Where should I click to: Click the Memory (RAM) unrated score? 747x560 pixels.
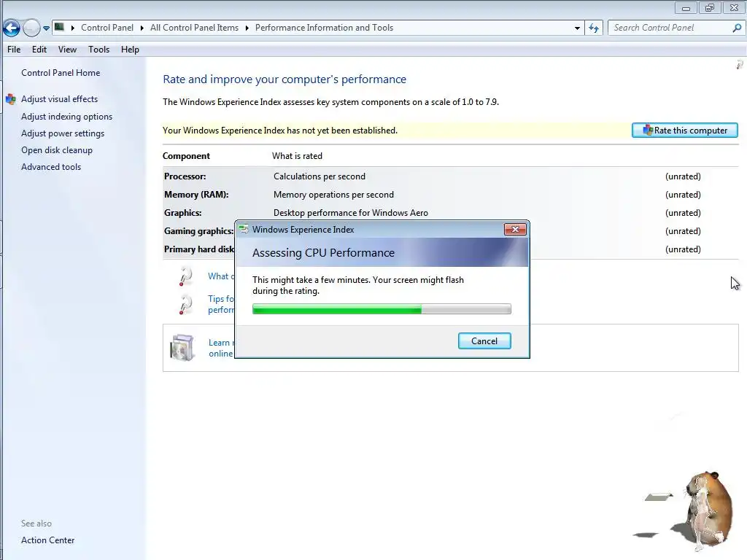coord(683,194)
